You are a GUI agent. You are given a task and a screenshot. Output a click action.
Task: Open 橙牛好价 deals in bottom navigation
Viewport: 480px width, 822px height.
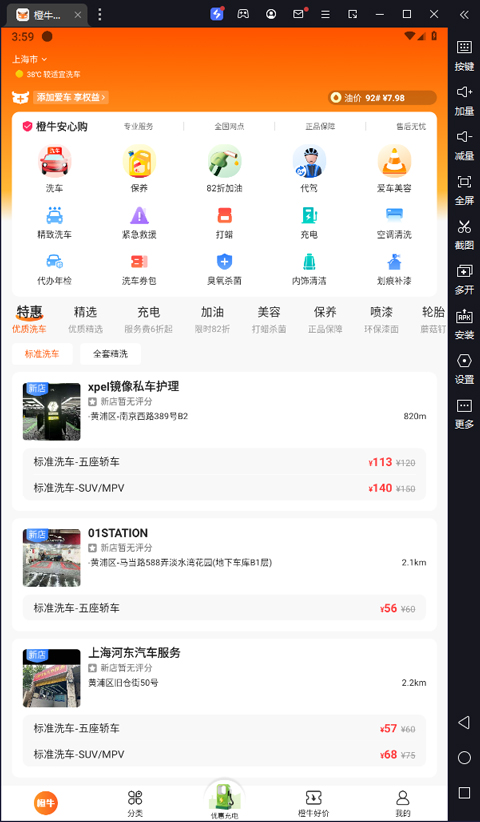pyautogui.click(x=313, y=804)
